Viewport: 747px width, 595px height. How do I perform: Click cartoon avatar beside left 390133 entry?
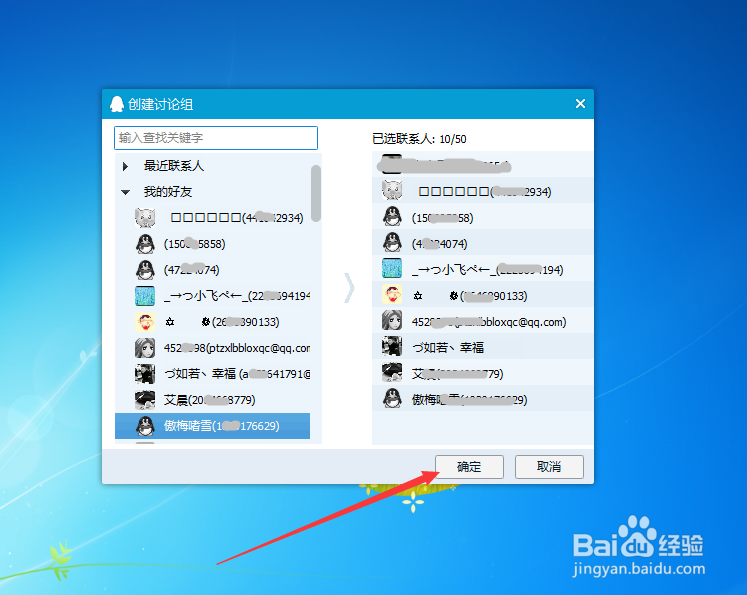pyautogui.click(x=145, y=322)
